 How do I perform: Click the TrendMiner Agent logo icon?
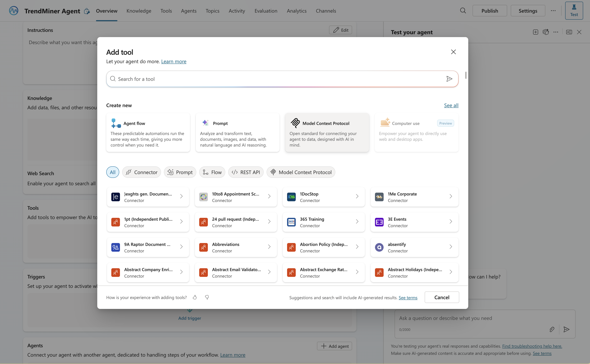tap(14, 11)
